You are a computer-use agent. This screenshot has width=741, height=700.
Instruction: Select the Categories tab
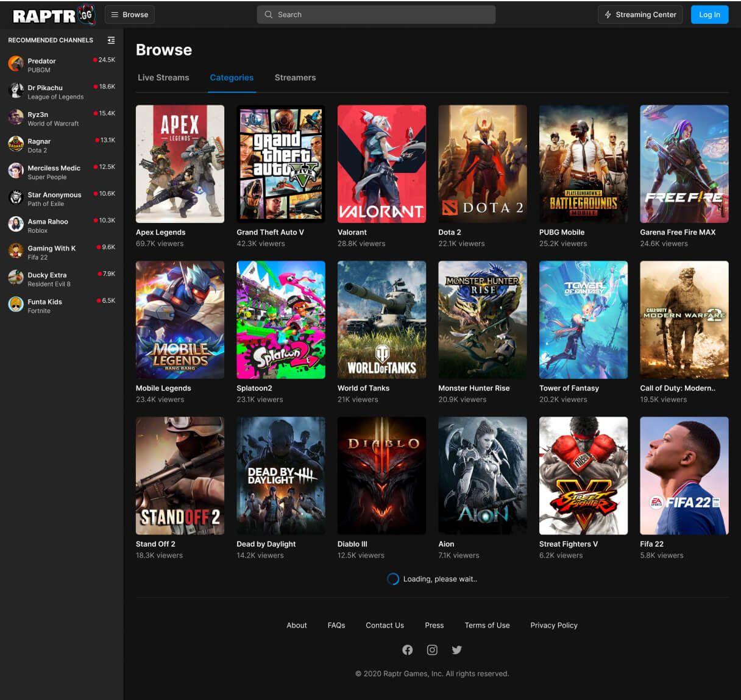coord(232,77)
